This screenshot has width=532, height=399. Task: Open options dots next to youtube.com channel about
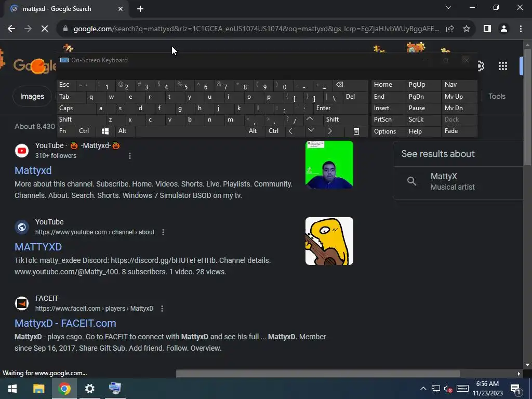(163, 232)
